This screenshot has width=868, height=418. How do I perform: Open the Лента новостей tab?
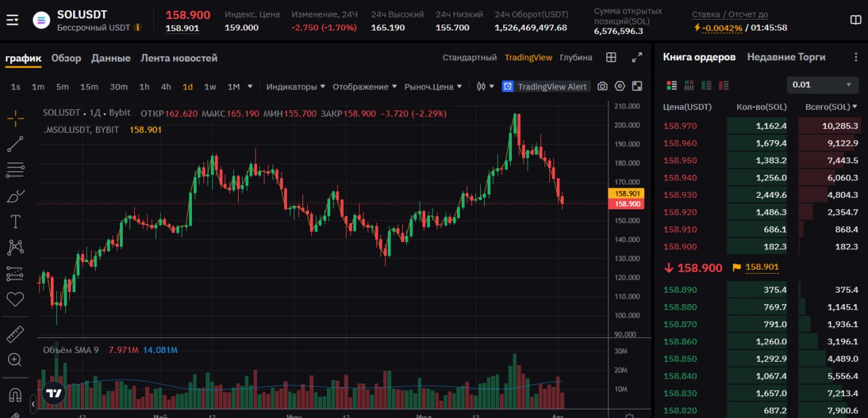pyautogui.click(x=179, y=58)
